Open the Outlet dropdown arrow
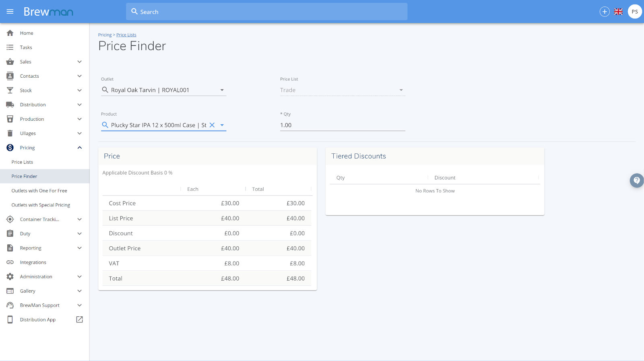Screen dimensions: 644x361 pyautogui.click(x=222, y=90)
